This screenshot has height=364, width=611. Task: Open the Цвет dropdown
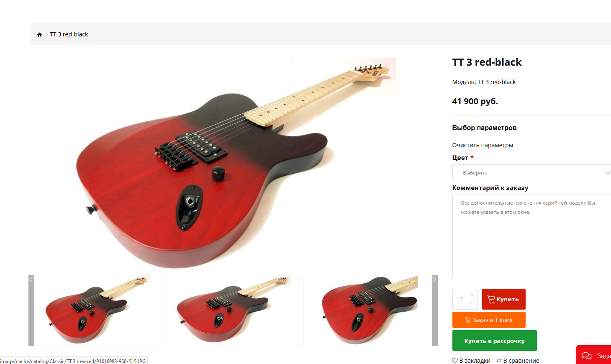click(532, 172)
